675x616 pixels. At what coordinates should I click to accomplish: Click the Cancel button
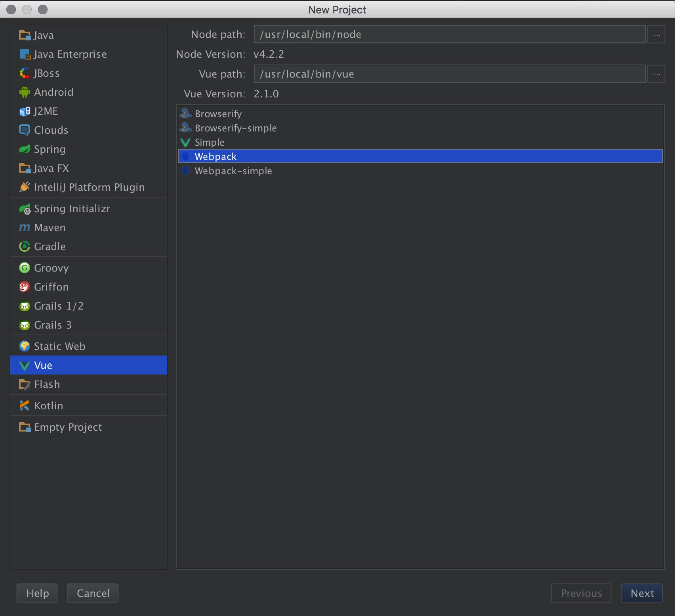coord(93,593)
